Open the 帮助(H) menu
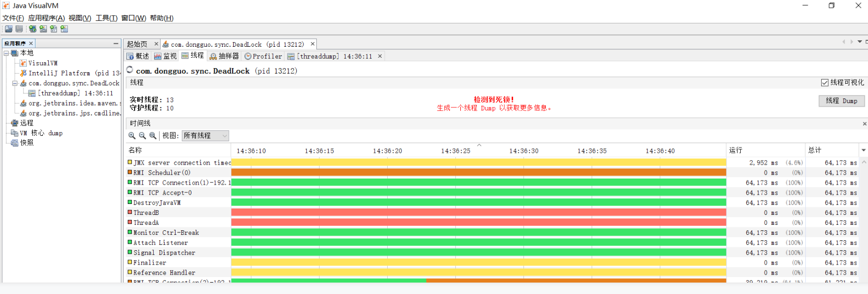Screen dimensions: 868x294 pos(162,18)
